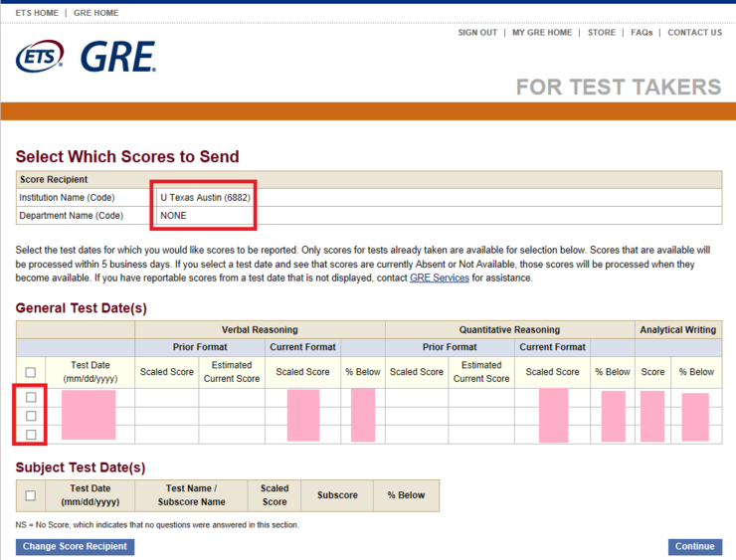Click the 'Subject Test Date(s)' heading
Screen dimensions: 736x560
81,467
